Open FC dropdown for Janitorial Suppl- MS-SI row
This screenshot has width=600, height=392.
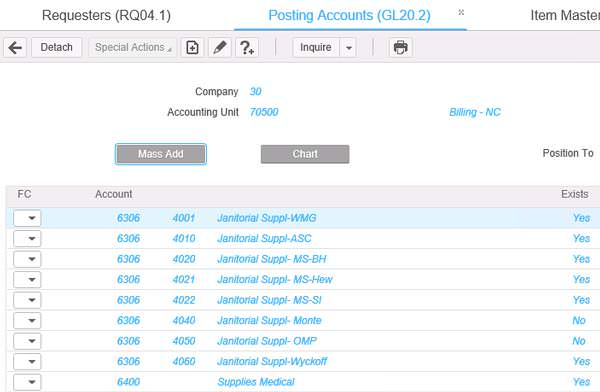click(x=27, y=300)
